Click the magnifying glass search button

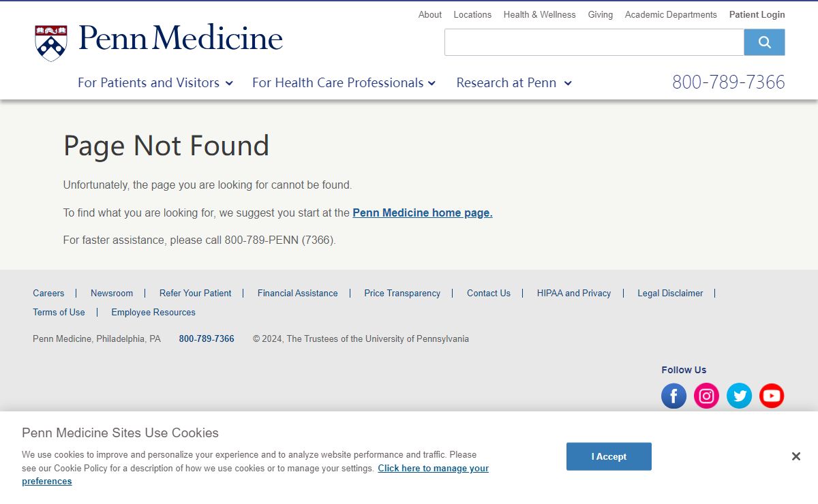pos(764,42)
